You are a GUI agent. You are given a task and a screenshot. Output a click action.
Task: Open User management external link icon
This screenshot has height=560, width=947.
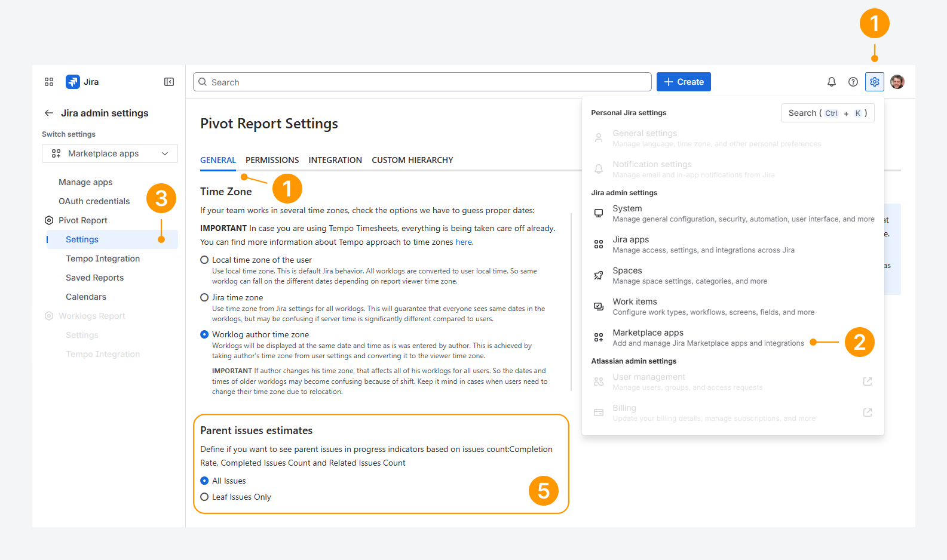[x=868, y=381]
